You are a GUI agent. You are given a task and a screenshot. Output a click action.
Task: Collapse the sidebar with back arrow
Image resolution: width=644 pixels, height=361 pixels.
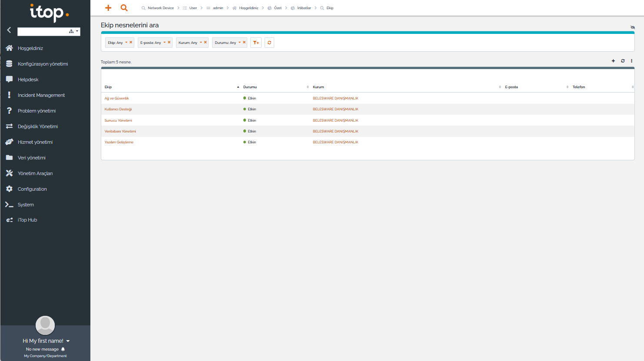[9, 30]
